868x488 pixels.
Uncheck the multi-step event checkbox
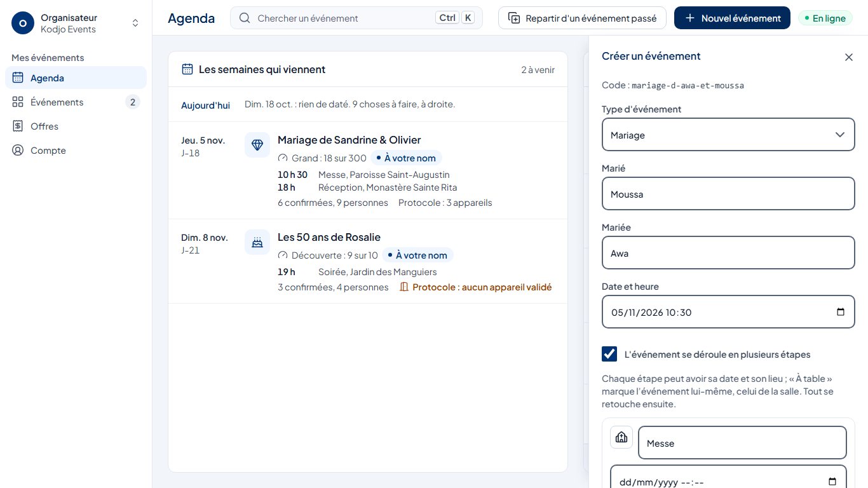pyautogui.click(x=609, y=354)
